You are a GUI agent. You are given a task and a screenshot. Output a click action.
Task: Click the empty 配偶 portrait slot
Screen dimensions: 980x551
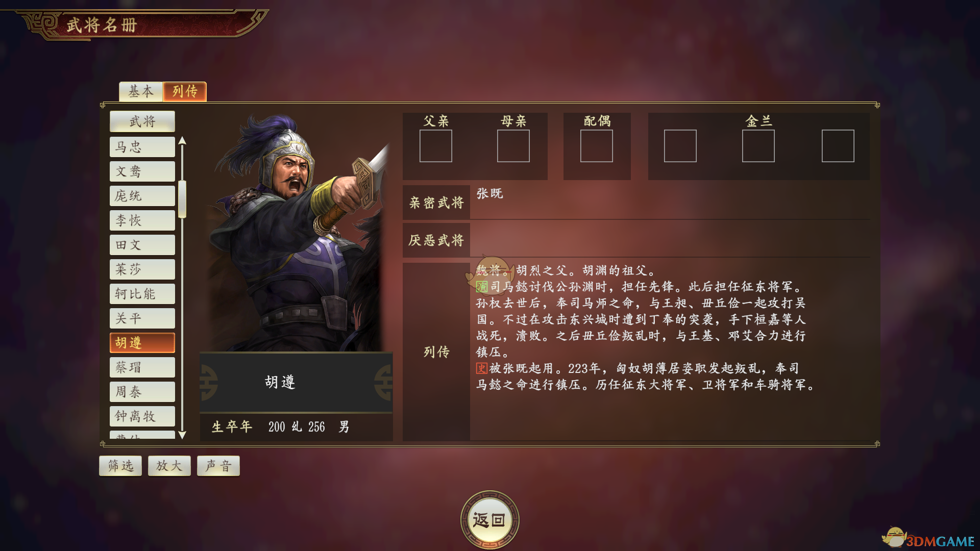(597, 146)
